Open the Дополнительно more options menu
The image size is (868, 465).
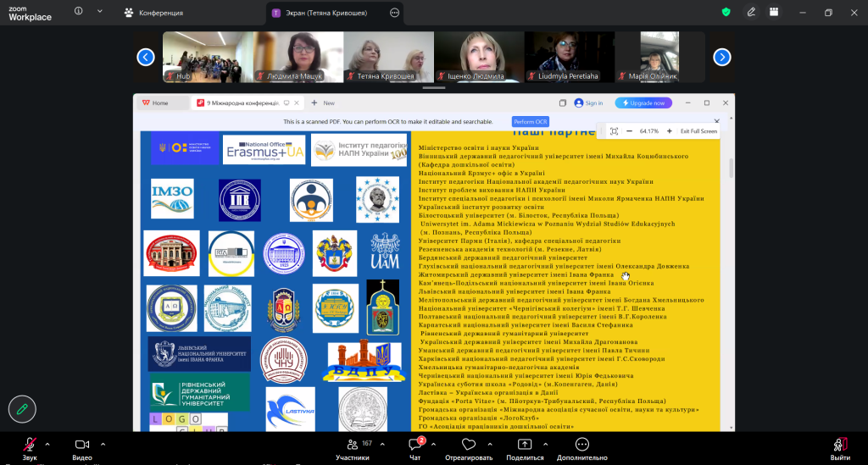point(581,445)
